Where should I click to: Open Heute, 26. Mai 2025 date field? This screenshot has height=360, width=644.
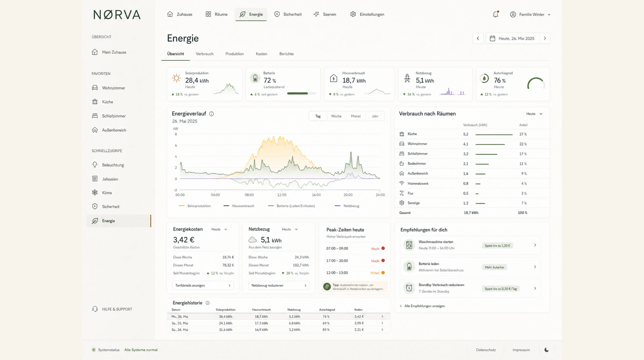(x=513, y=38)
